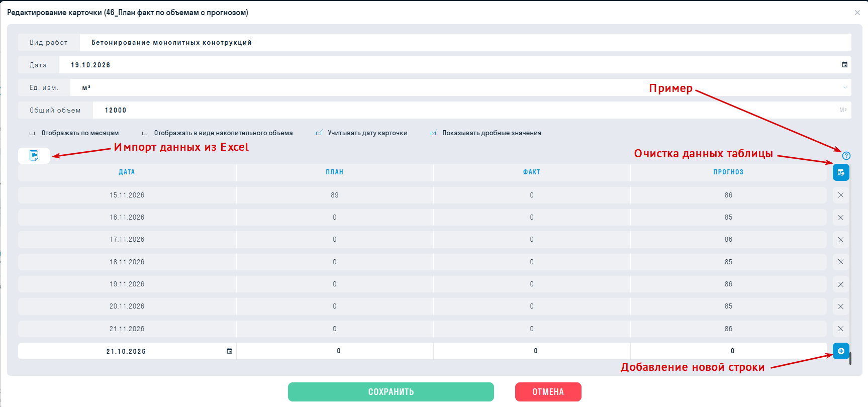
Task: Open calendar in new row date field
Action: 230,351
